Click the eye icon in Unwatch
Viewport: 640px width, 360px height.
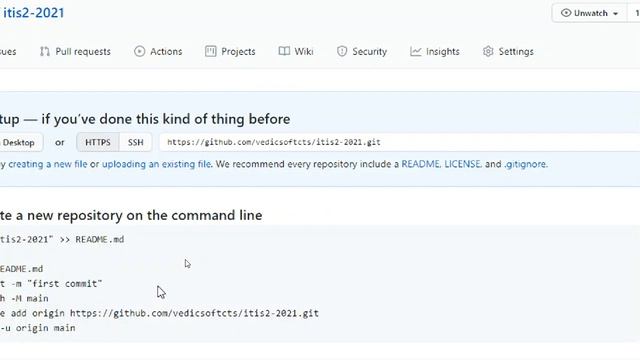[x=566, y=13]
